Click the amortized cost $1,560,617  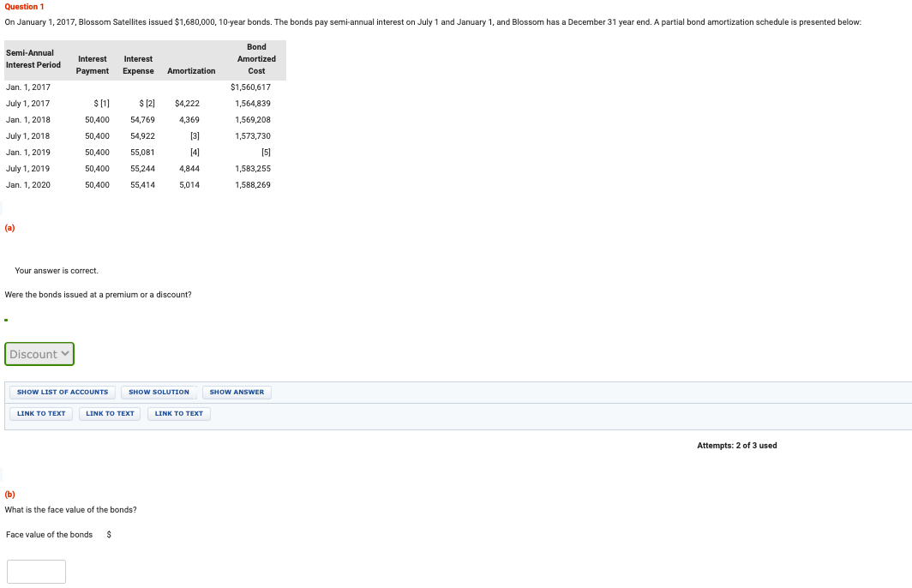pyautogui.click(x=250, y=87)
